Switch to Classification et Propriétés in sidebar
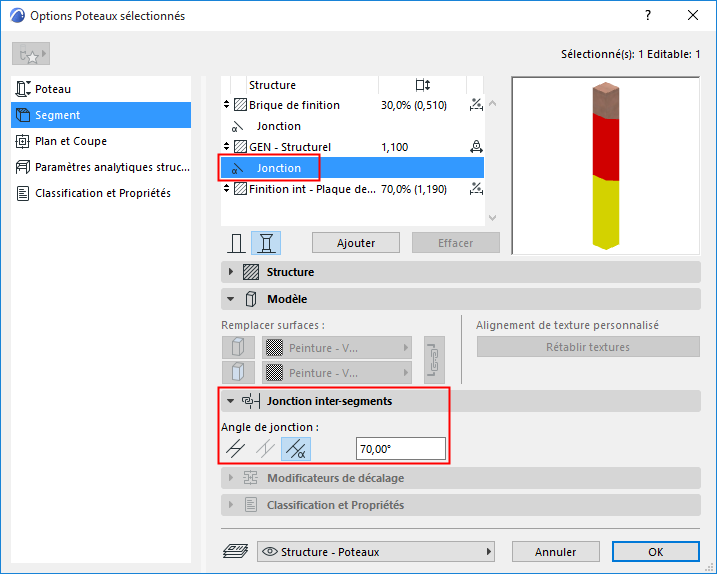Viewport: 717px width, 574px height. click(101, 193)
